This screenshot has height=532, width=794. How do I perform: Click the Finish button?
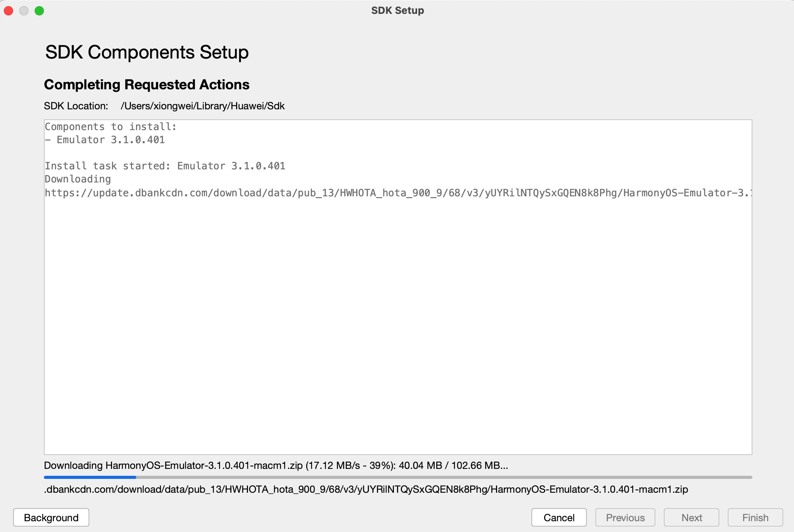[x=755, y=517]
